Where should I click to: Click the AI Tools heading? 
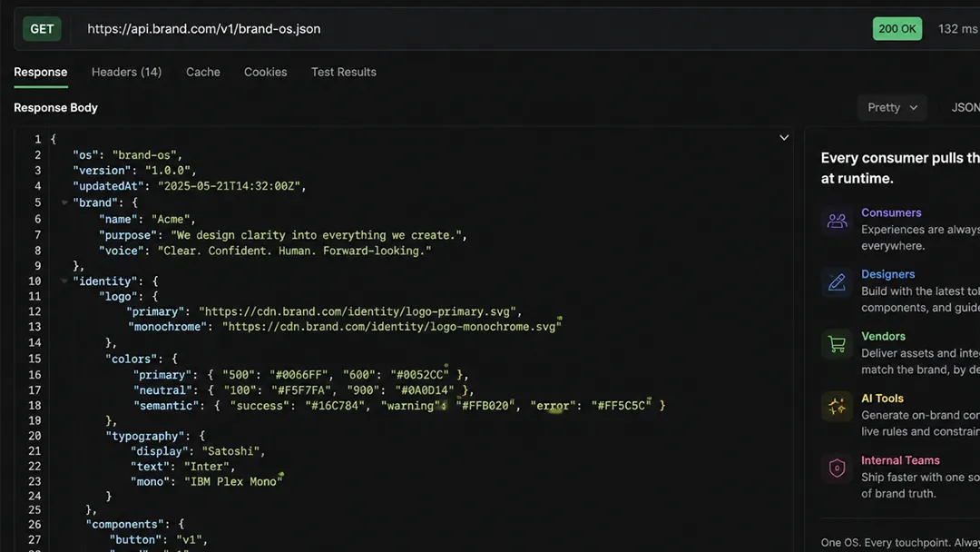(x=883, y=399)
